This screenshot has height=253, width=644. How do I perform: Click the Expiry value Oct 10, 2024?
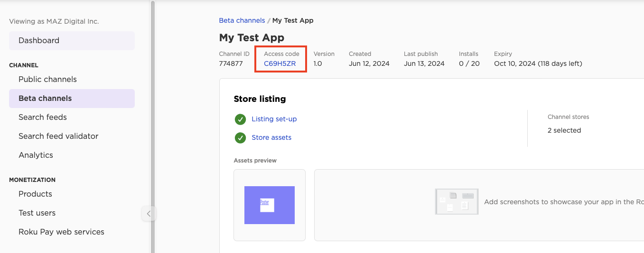(538, 63)
